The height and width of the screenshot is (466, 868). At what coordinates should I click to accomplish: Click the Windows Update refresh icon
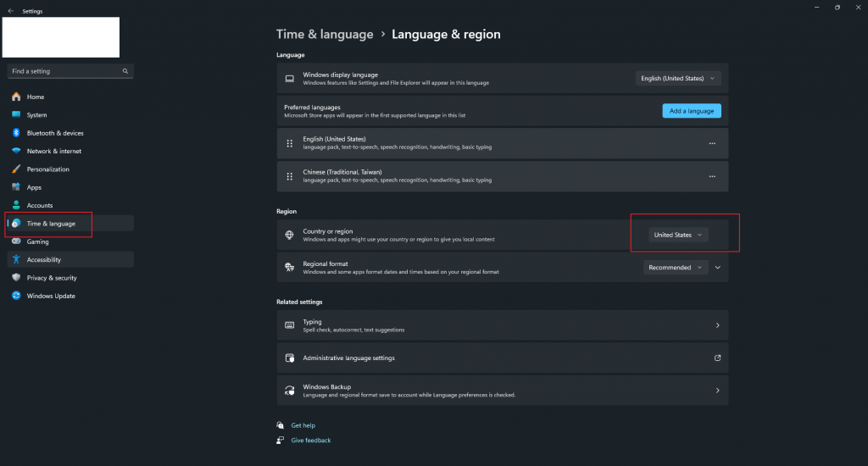16,296
